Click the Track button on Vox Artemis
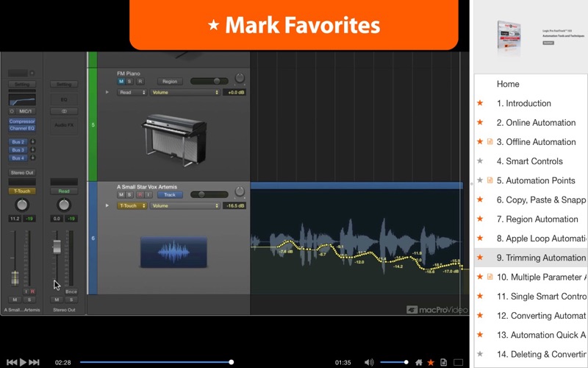 tap(170, 194)
